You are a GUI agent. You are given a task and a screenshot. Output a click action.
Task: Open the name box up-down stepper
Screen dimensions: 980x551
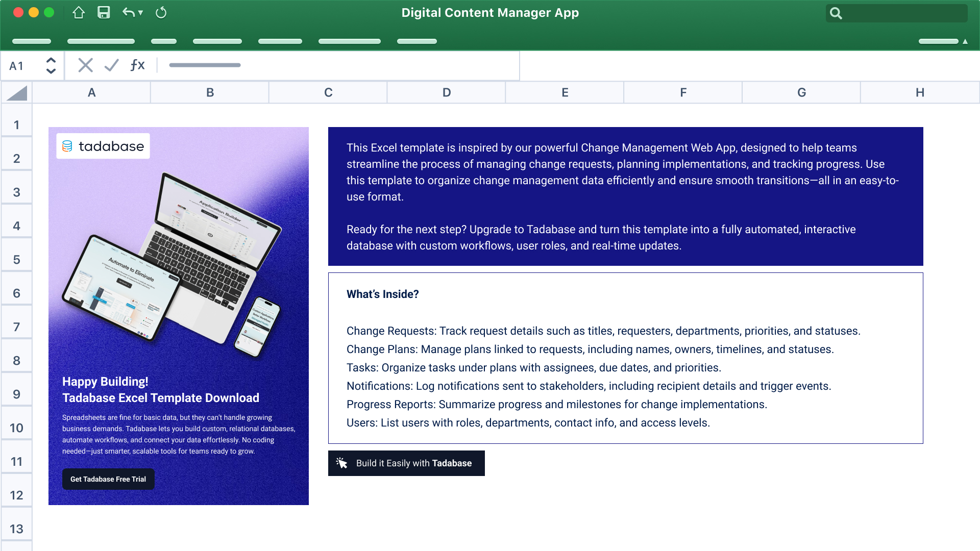point(51,65)
